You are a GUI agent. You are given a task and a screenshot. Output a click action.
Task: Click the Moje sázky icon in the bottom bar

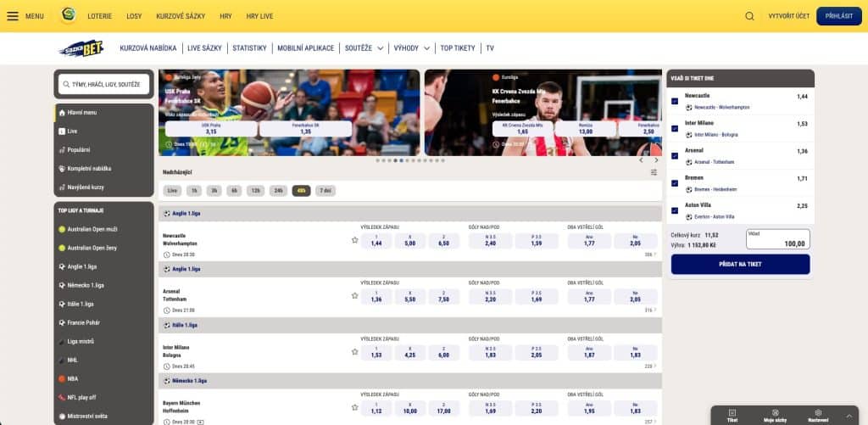(775, 415)
